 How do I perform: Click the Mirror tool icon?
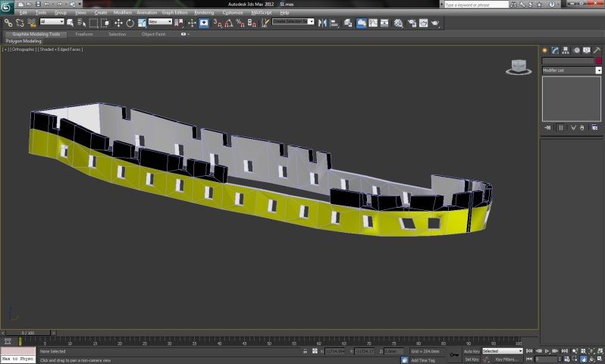point(322,24)
